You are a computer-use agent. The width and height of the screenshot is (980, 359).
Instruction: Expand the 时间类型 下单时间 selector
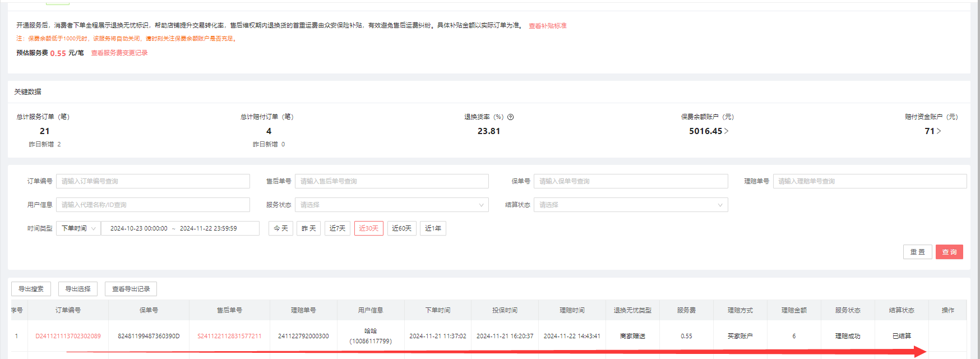(x=78, y=228)
